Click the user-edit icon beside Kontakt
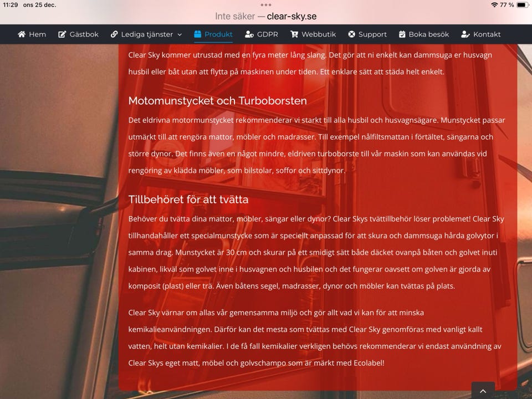The height and width of the screenshot is (399, 532). point(465,34)
